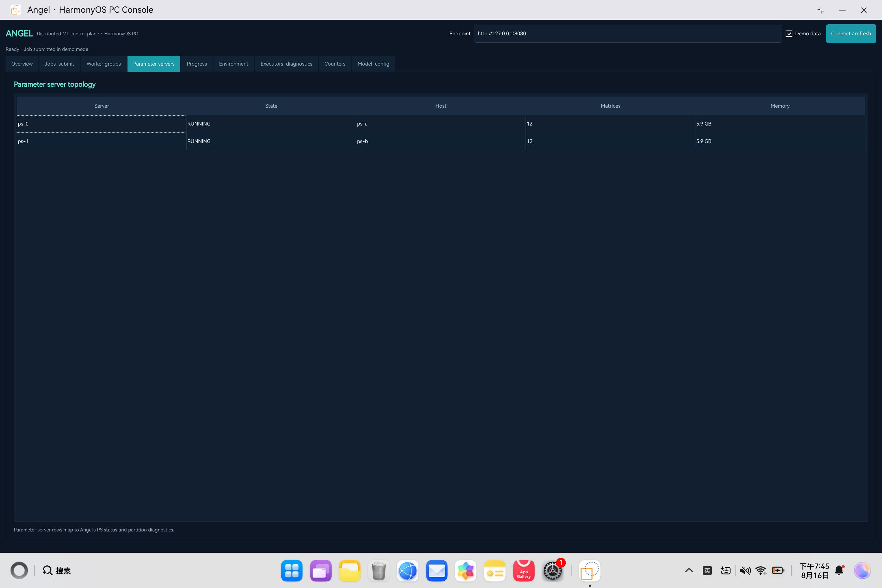This screenshot has height=588, width=882.
Task: Open Settings gear with notification badge
Action: pos(552,570)
